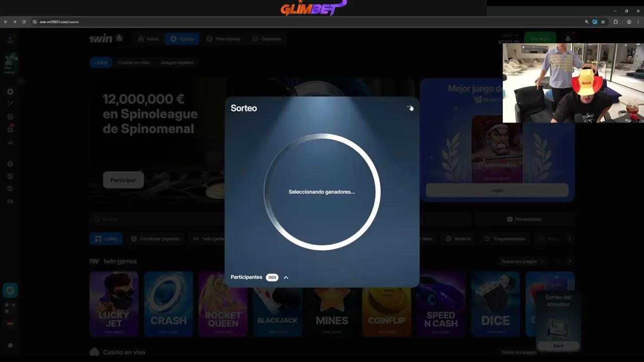The image size is (644, 362).
Task: Click Abrir on the Sorteo del streamer widget
Action: (x=558, y=346)
